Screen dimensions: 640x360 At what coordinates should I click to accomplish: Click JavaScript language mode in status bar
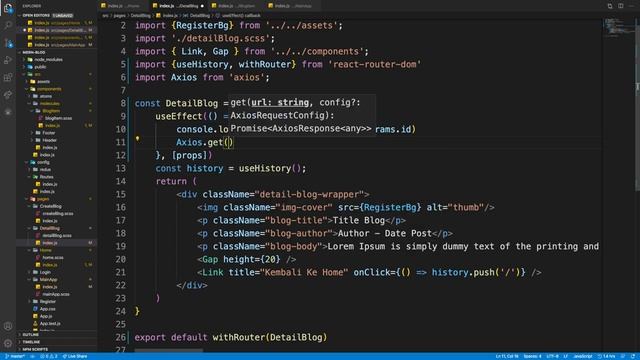point(583,356)
